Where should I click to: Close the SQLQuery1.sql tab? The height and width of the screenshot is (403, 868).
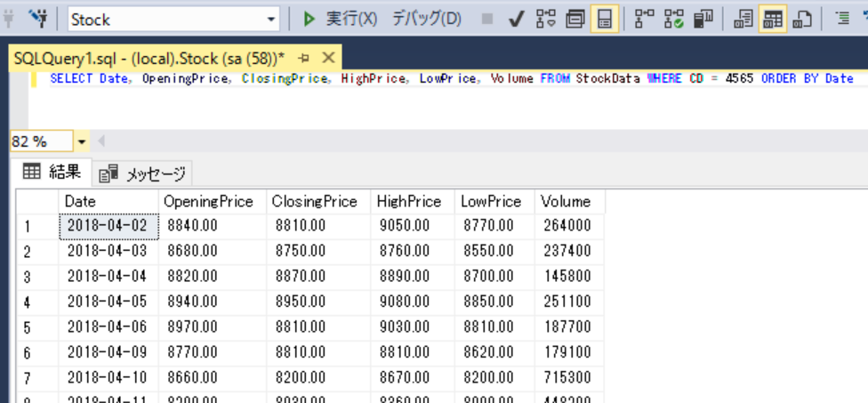coord(329,58)
